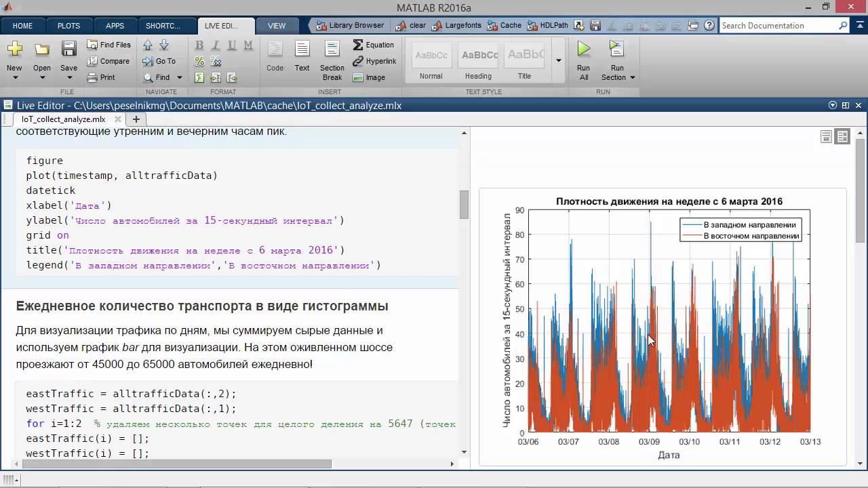The width and height of the screenshot is (868, 488).
Task: Apply Heading text style
Action: (478, 62)
